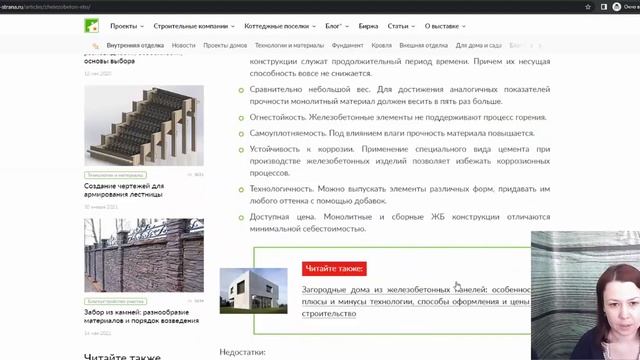Screen dimensions: 640x360
Task: Click the tag above the fence article title
Action: click(x=116, y=301)
